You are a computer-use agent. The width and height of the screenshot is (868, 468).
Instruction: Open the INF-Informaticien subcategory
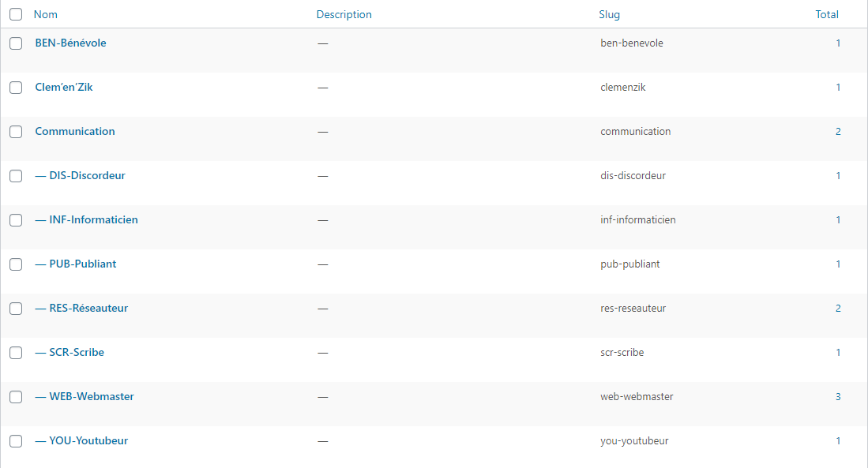93,219
